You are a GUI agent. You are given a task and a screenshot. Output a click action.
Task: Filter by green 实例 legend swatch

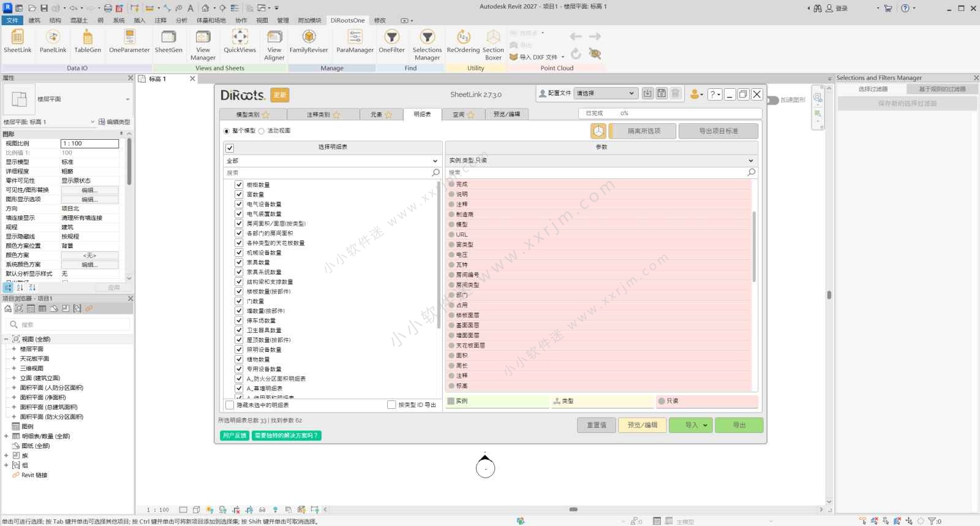[497, 401]
